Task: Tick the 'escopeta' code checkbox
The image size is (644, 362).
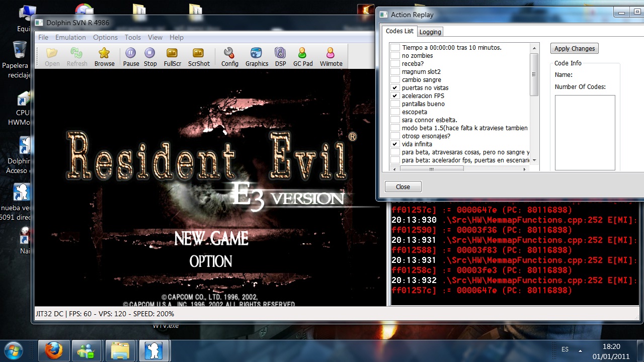Action: tap(395, 112)
